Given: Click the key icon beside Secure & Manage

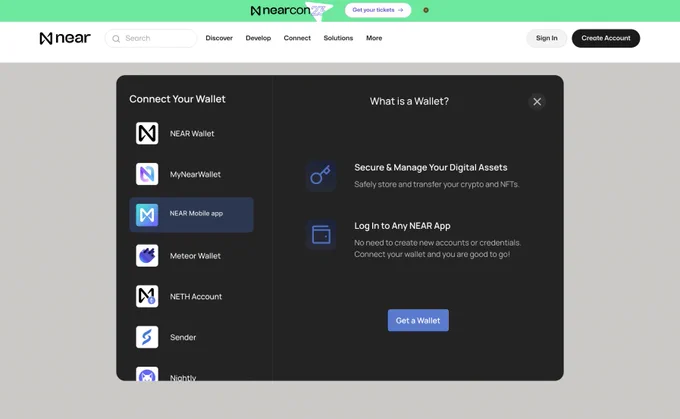Looking at the screenshot, I should [x=321, y=175].
